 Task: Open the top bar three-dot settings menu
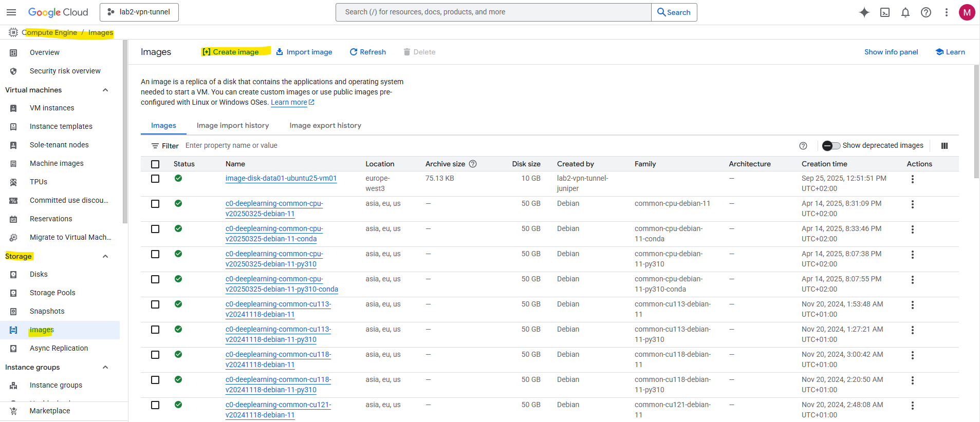[946, 12]
